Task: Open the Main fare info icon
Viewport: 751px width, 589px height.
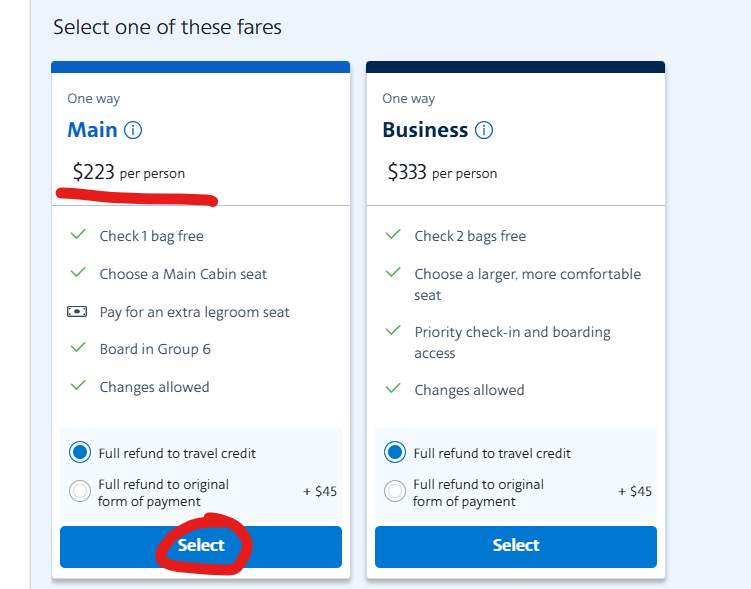Action: (x=134, y=130)
